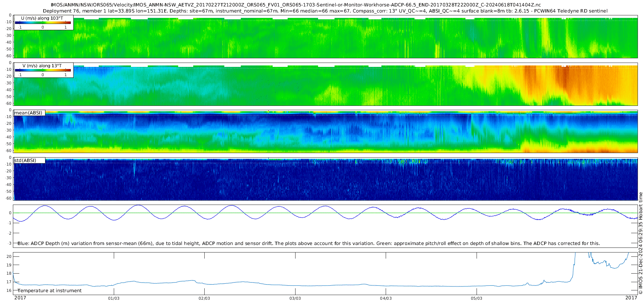Click the Deployment 76 metadata line

(325, 11)
